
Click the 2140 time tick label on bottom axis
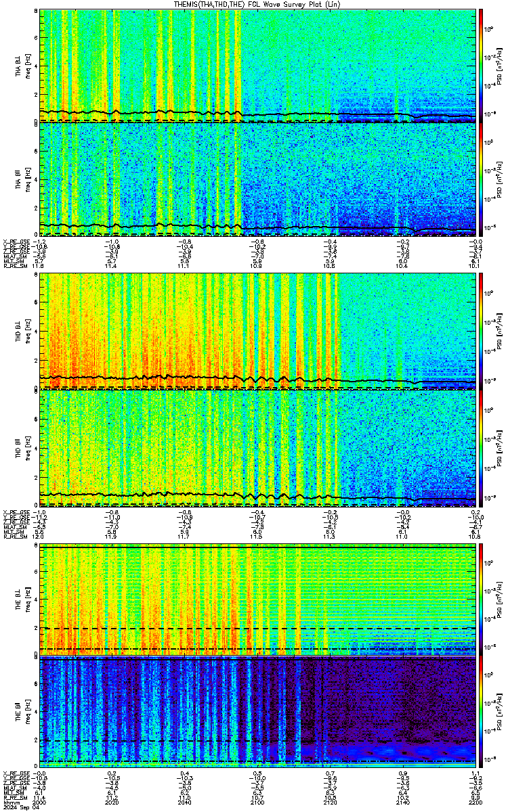pos(403,803)
